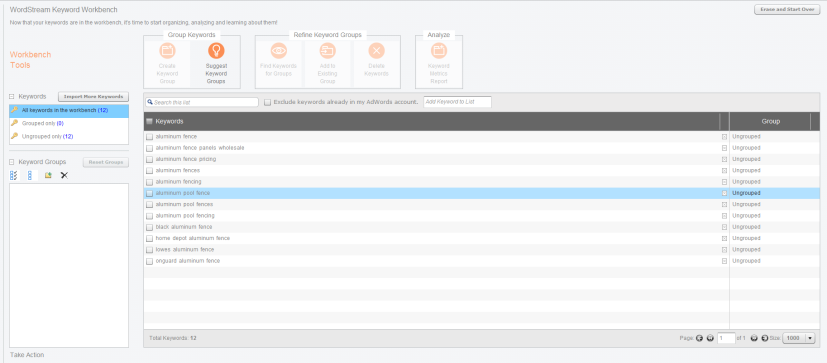Check the 'aluminum fencing' row checkbox
This screenshot has width=827, height=363.
[150, 182]
